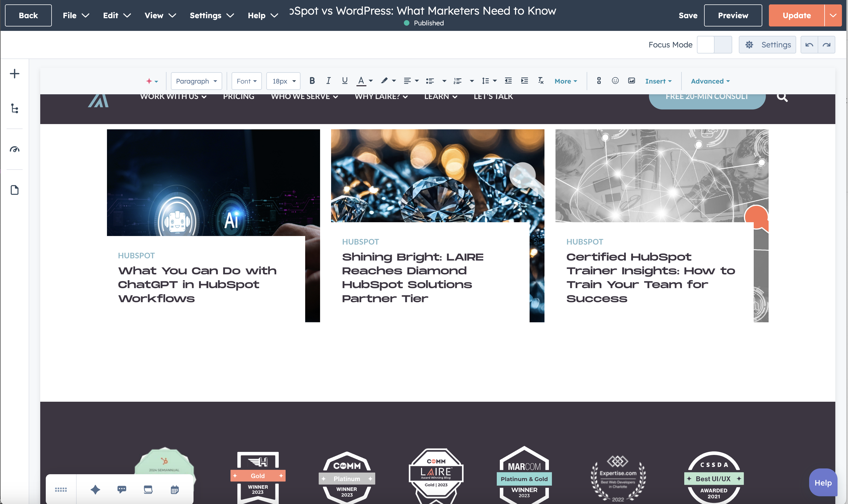
Task: Open the add module plus icon
Action: (15, 74)
